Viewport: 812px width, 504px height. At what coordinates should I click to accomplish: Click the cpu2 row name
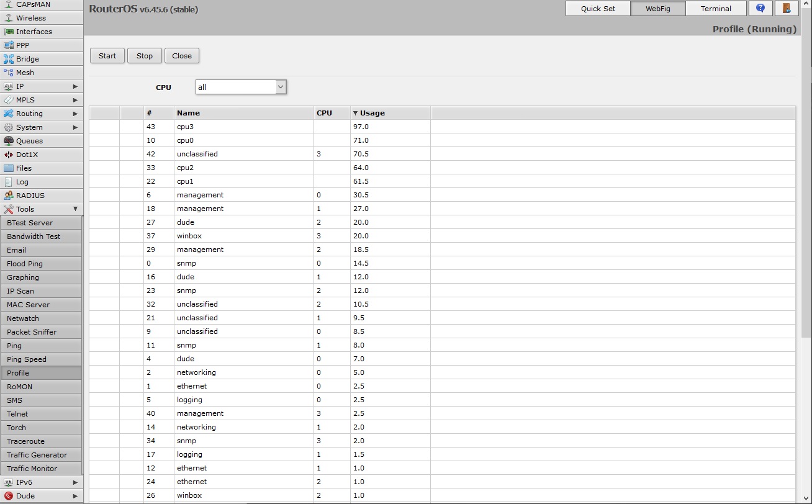pyautogui.click(x=185, y=168)
